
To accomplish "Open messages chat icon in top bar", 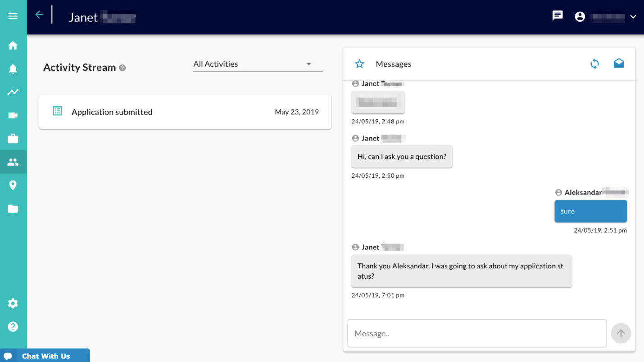I will pos(558,16).
